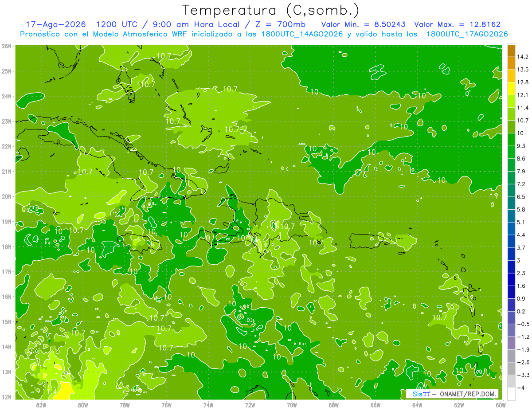The height and width of the screenshot is (411, 532).
Task: Click the "-1.9" color scale label
Action: 523,349
